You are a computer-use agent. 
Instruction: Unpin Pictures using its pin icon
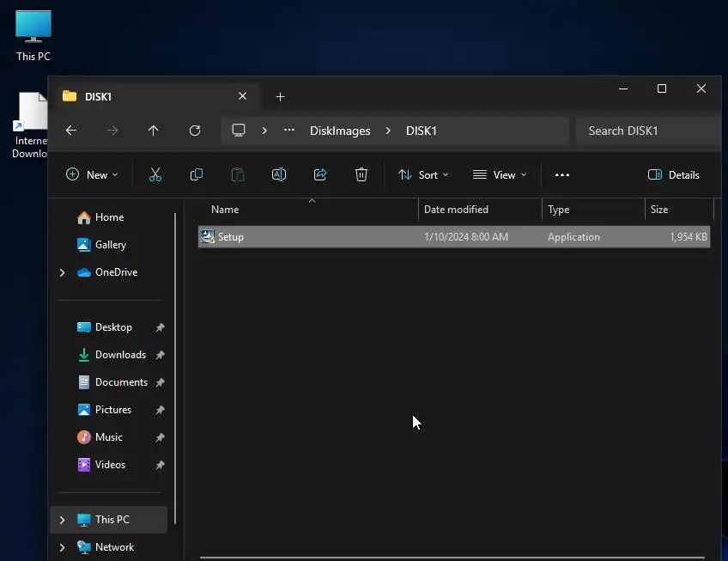[x=161, y=410]
